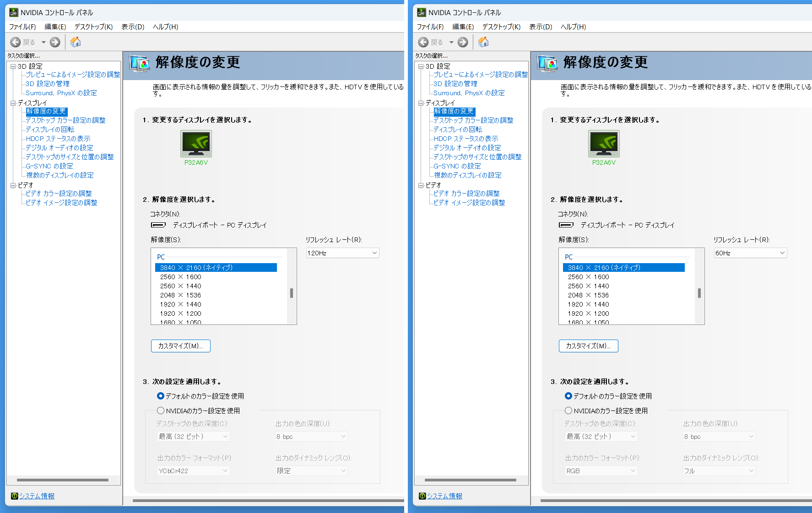Open the デスクトップ(K) menu in the left window
The width and height of the screenshot is (812, 513).
pos(94,27)
